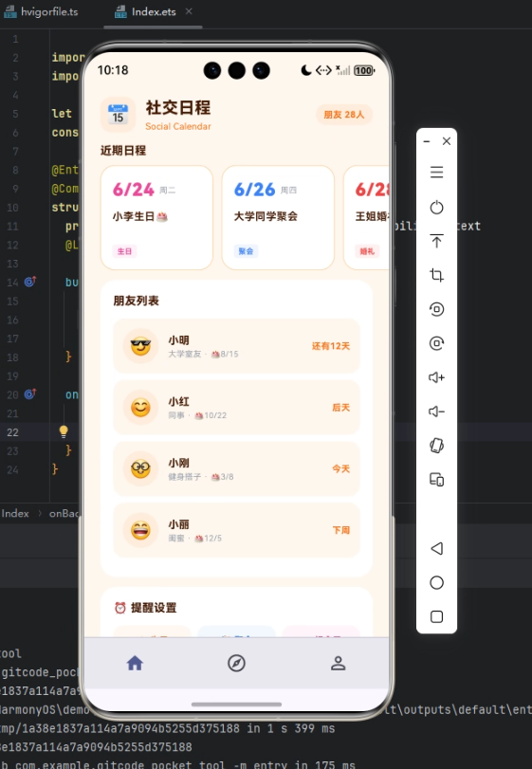Viewport: 532px width, 769px height.
Task: Tap the smiling avatar of 小红
Action: (140, 408)
